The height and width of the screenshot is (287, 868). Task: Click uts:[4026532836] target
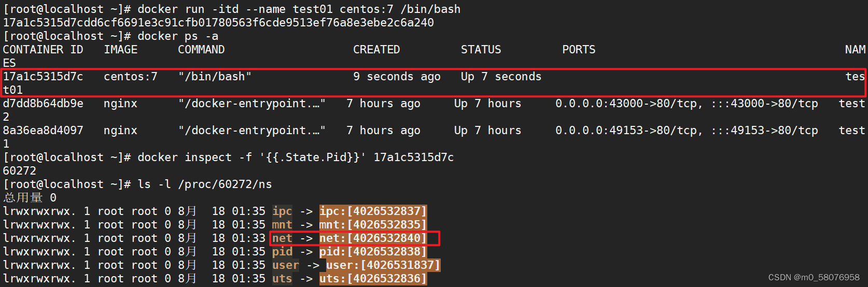pos(373,279)
